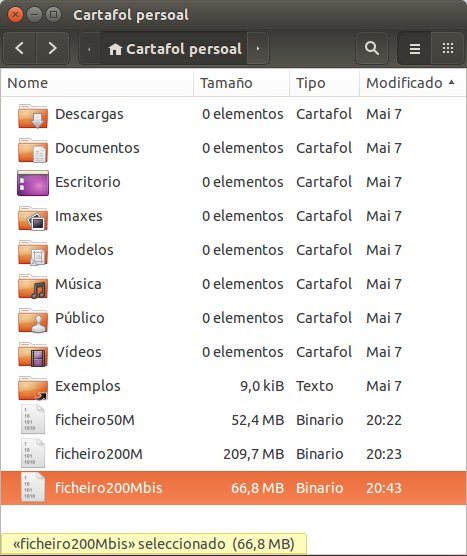467x556 pixels.
Task: Click the small left path-bar arrow
Action: click(89, 49)
